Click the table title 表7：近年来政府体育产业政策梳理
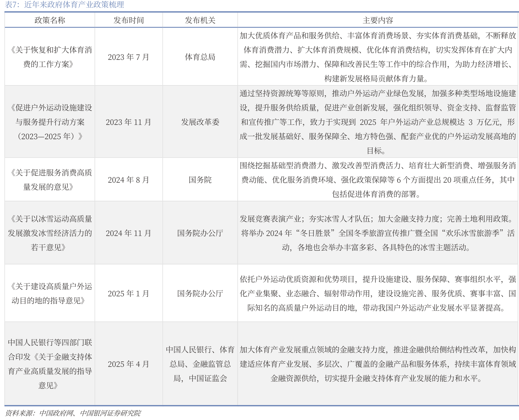Screen dimensions: 519x420 pyautogui.click(x=64, y=5)
